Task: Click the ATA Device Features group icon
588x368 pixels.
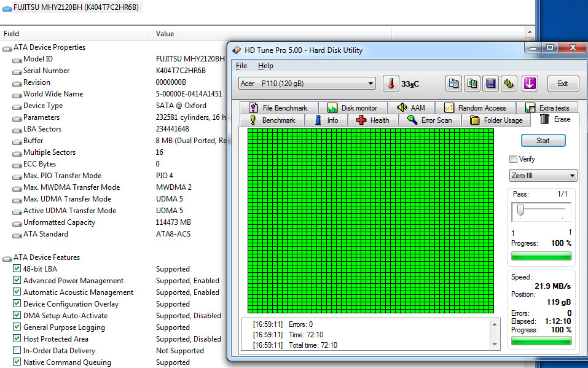Action: pos(7,258)
